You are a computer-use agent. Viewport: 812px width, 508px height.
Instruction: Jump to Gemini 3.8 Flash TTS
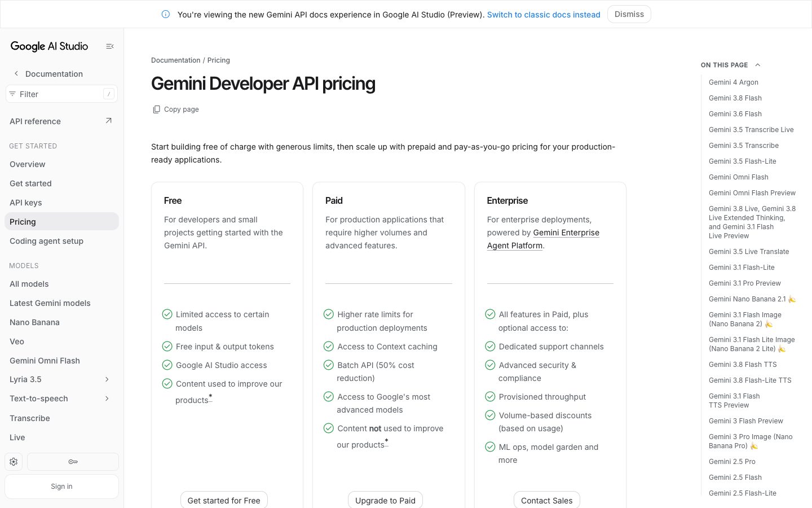[x=743, y=365]
